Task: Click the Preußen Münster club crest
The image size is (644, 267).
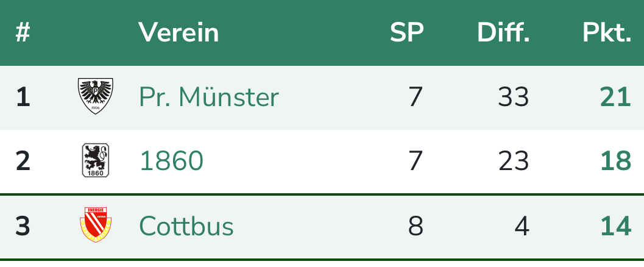Action: coord(96,96)
